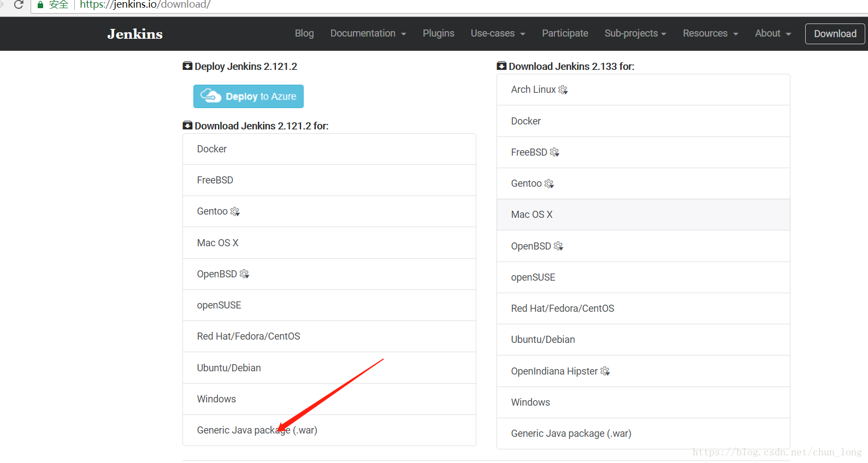Select OpenBSD under Jenkins 2.133
This screenshot has width=868, height=463.
point(643,246)
